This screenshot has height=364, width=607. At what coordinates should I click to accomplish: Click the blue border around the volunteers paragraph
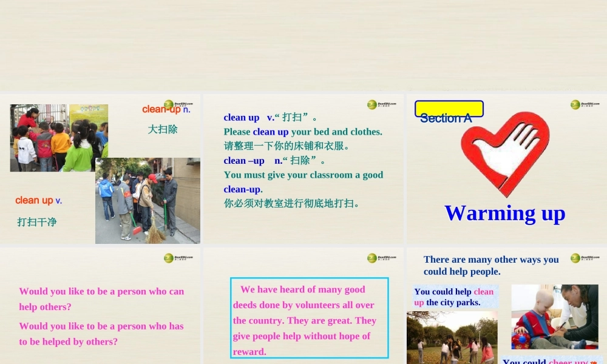click(310, 279)
